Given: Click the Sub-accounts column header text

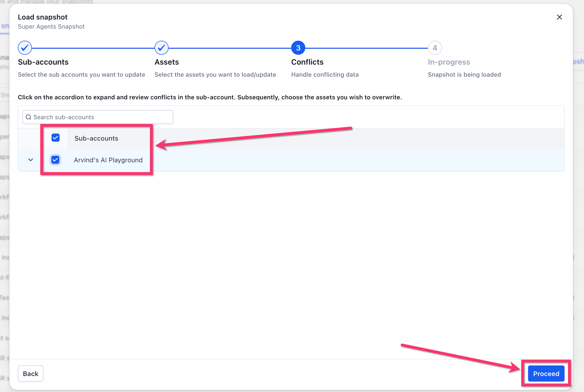Looking at the screenshot, I should point(96,138).
